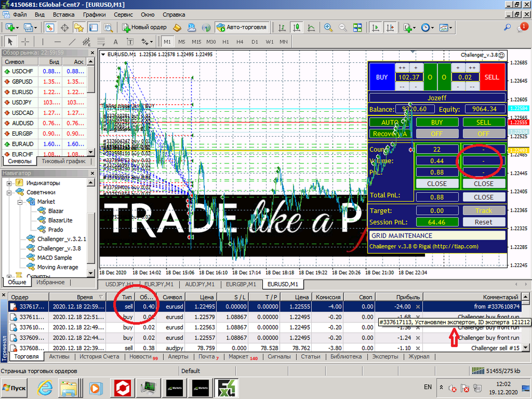Switch chart to candlesticks view
Image resolution: width=532 pixels, height=399 pixels.
point(296,28)
